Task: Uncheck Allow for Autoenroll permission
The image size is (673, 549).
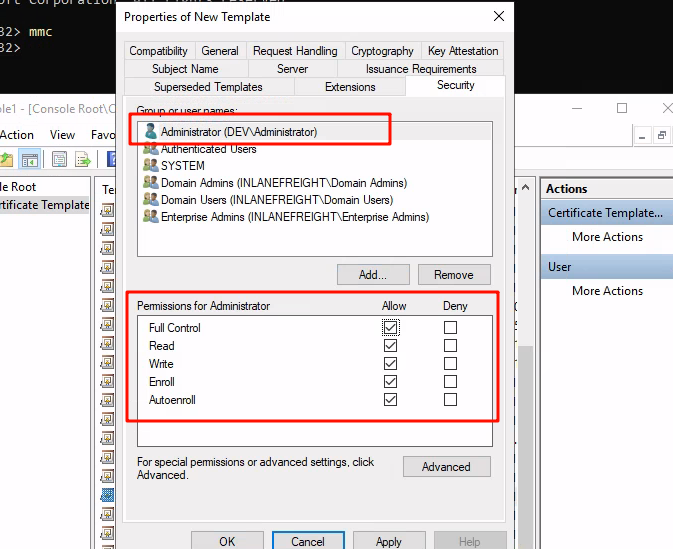Action: [x=390, y=400]
